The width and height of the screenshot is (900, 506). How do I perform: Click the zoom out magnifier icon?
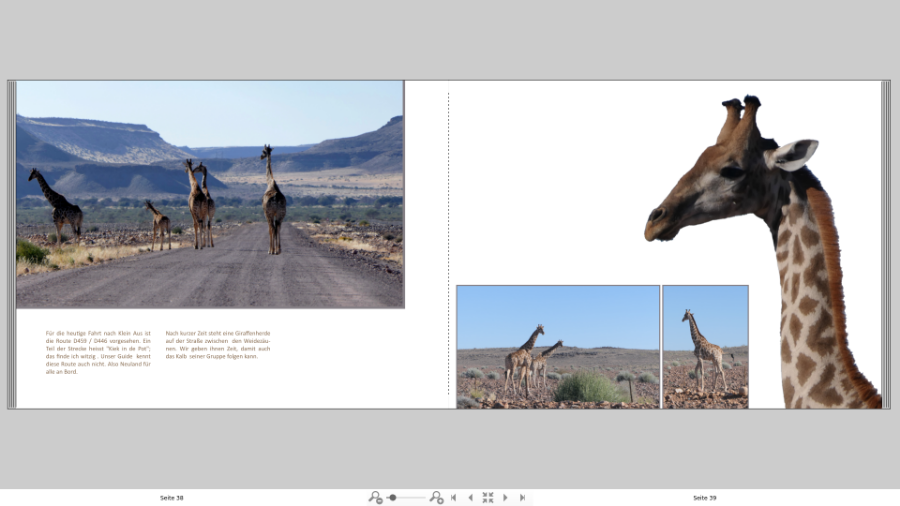tap(375, 497)
